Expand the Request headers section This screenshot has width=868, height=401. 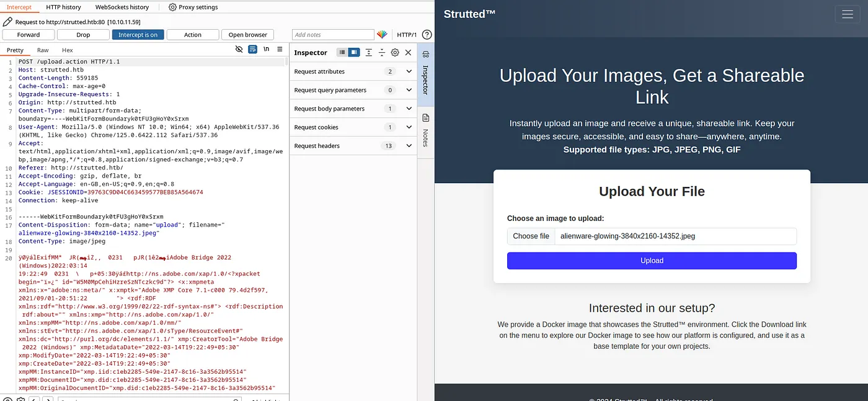(409, 146)
